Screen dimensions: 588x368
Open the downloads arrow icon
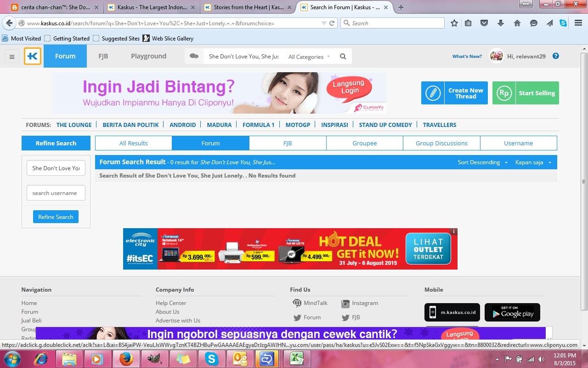pyautogui.click(x=501, y=23)
